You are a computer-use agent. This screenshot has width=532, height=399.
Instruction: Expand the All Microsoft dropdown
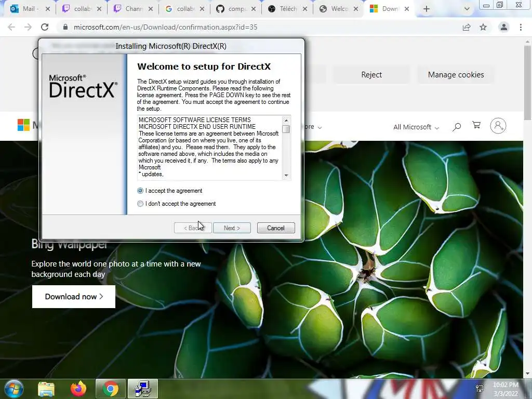(x=416, y=127)
